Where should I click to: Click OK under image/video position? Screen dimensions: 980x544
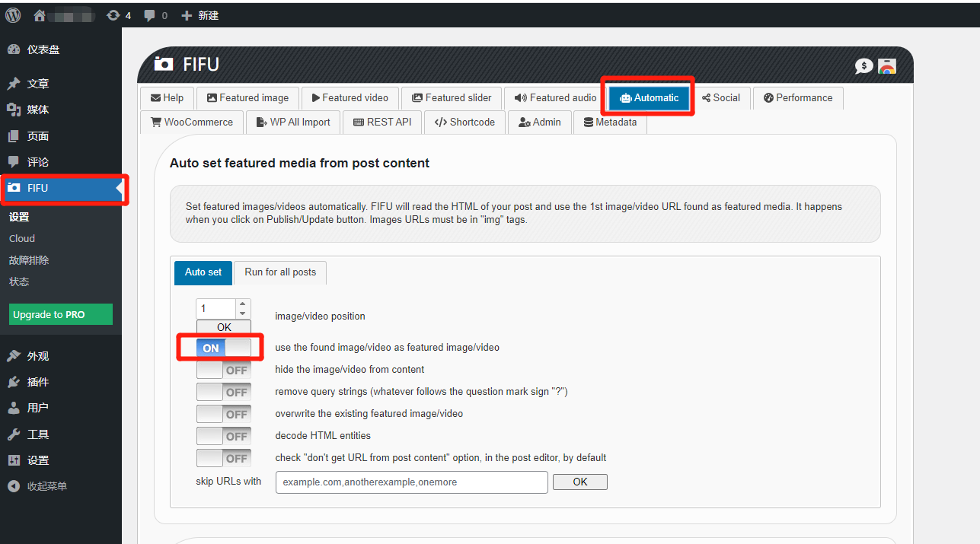tap(224, 327)
